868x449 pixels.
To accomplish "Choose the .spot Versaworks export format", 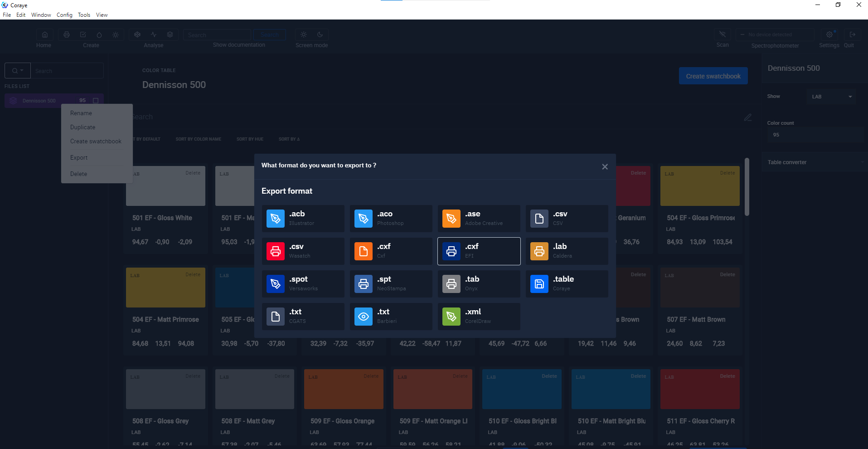I will coord(303,284).
